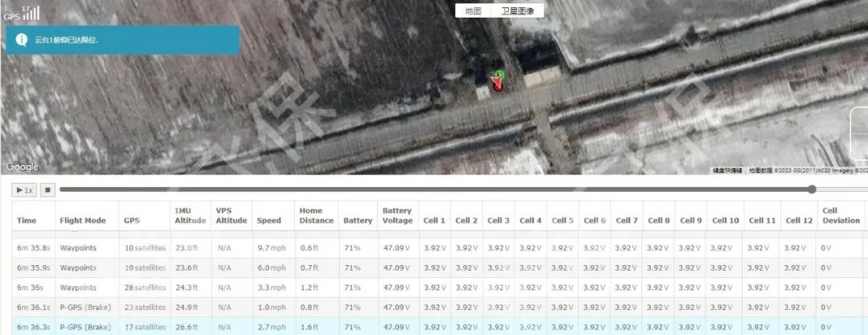Click the 1.6 ft home distance cell
Viewport: 868px width, 335px height.
309,327
